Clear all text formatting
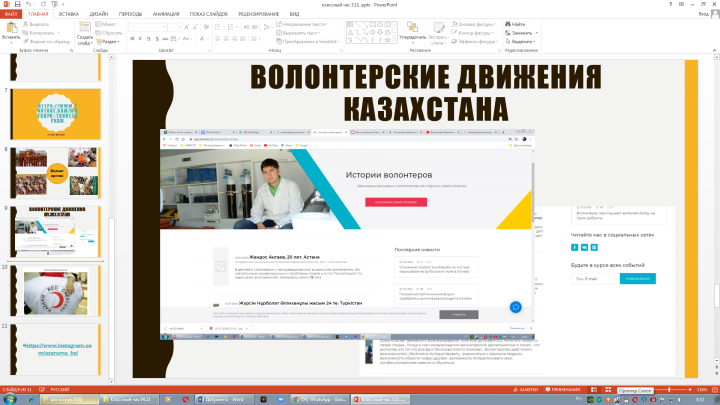Viewport: 720px width, 405px height. [206, 28]
